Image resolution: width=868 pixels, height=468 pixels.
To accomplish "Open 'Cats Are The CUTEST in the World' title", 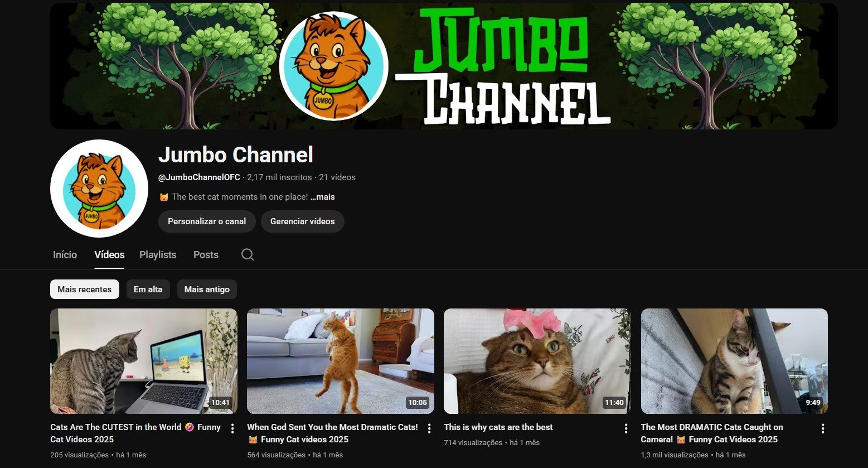I will (x=135, y=433).
